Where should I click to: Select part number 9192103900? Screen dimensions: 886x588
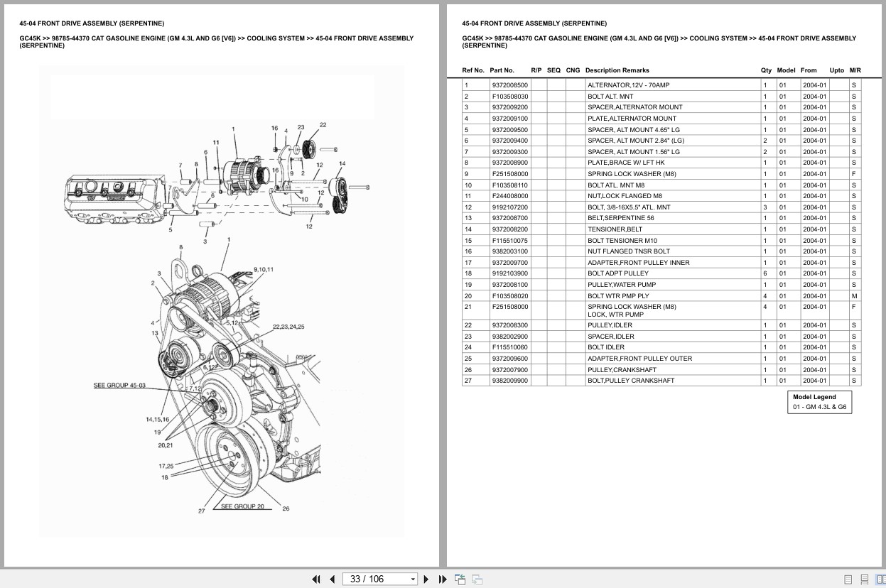509,273
